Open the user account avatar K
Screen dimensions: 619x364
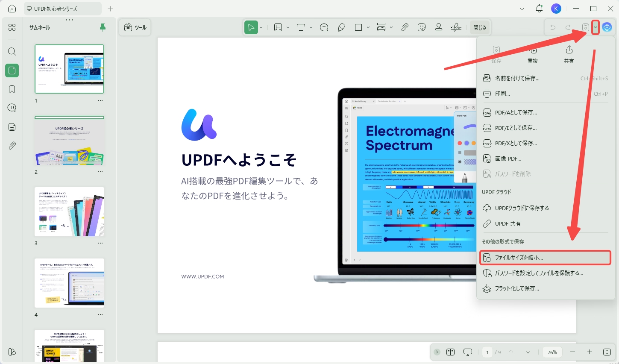pyautogui.click(x=556, y=9)
